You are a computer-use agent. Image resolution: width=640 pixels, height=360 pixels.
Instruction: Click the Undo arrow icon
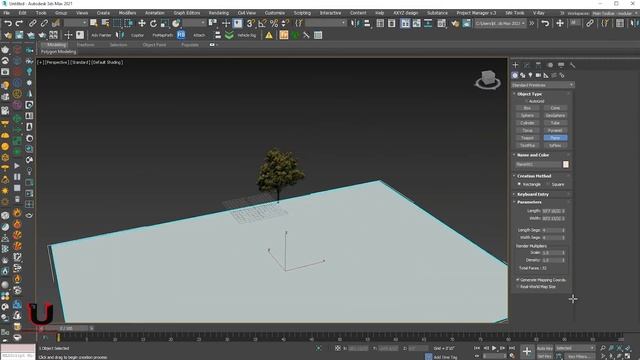[7, 23]
